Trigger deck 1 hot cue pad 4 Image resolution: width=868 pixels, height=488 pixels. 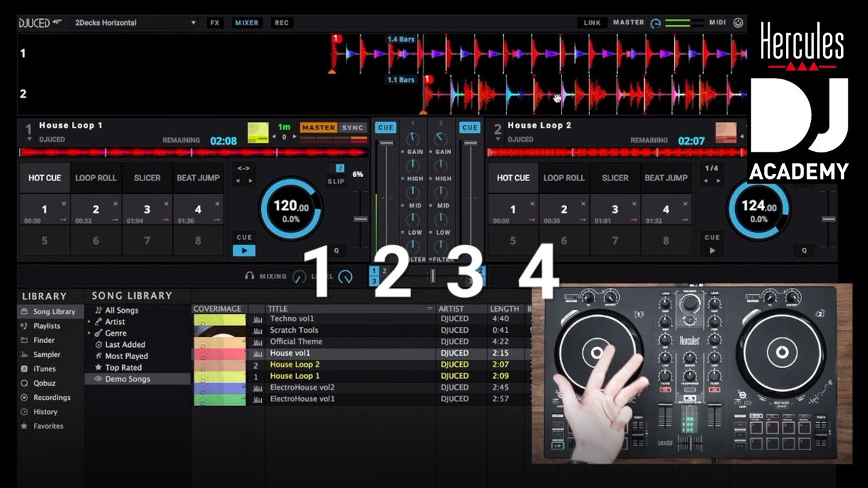click(x=198, y=209)
